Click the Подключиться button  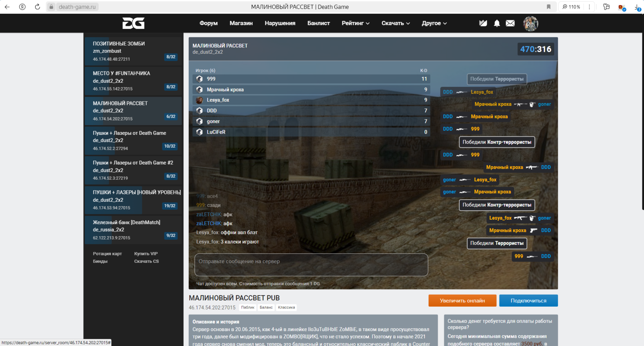(x=528, y=300)
